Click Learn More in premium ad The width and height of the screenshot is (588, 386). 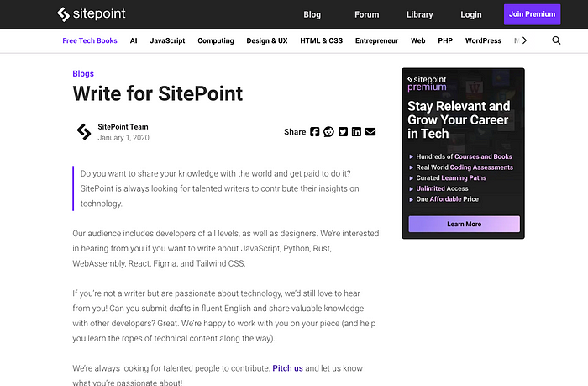pos(465,224)
